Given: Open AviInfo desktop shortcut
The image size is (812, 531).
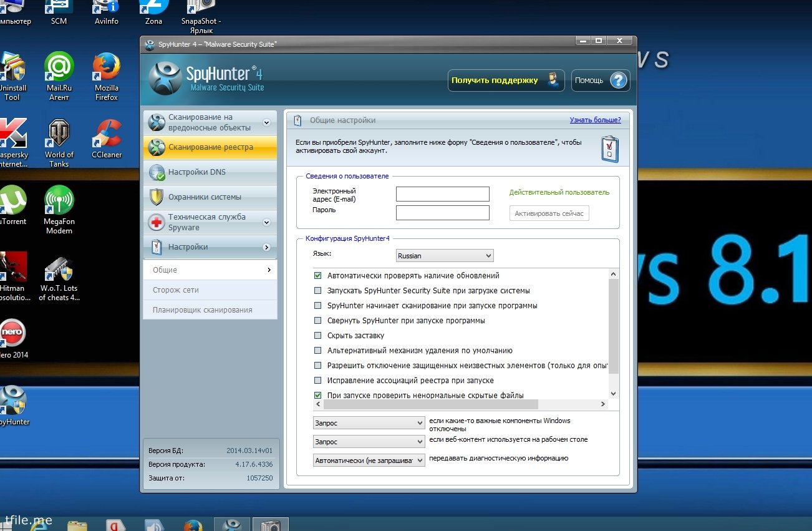Looking at the screenshot, I should 106,12.
